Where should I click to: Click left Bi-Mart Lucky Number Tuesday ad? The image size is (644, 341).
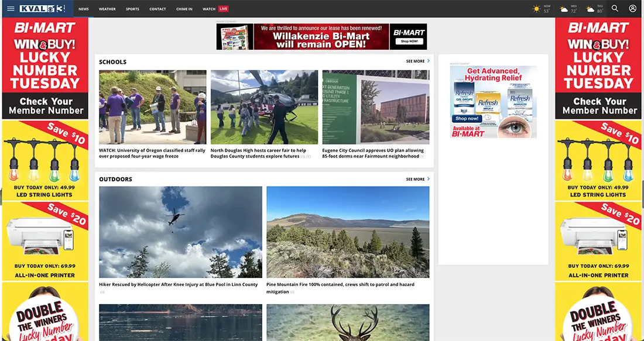point(45,68)
